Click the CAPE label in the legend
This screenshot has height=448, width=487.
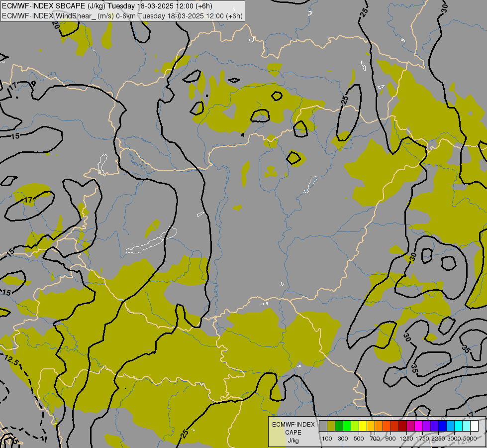(x=293, y=433)
